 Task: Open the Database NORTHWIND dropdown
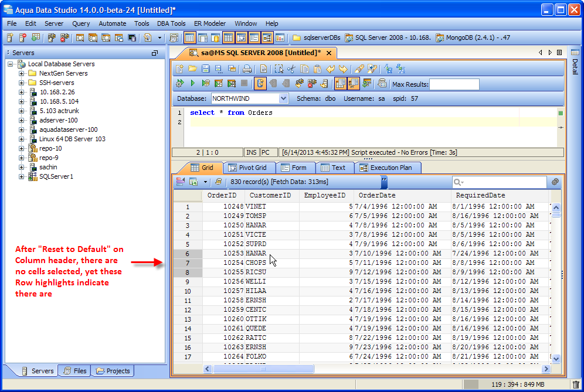[283, 98]
